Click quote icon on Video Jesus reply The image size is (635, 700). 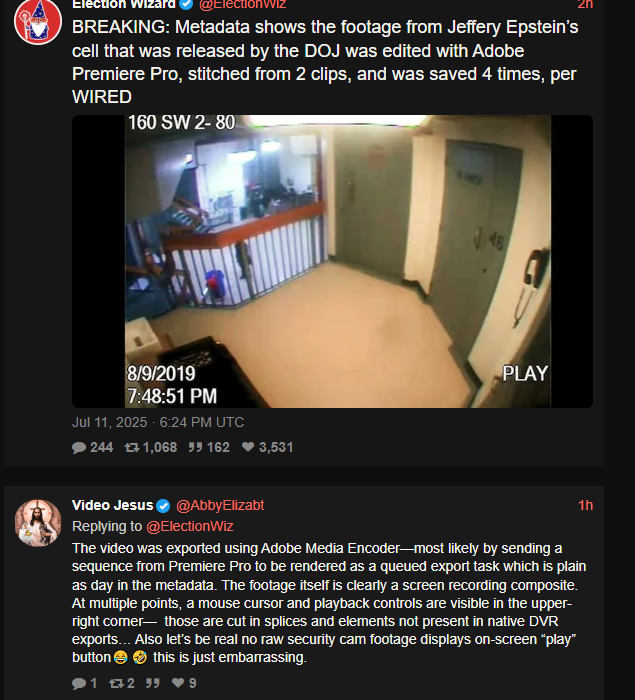pos(153,683)
